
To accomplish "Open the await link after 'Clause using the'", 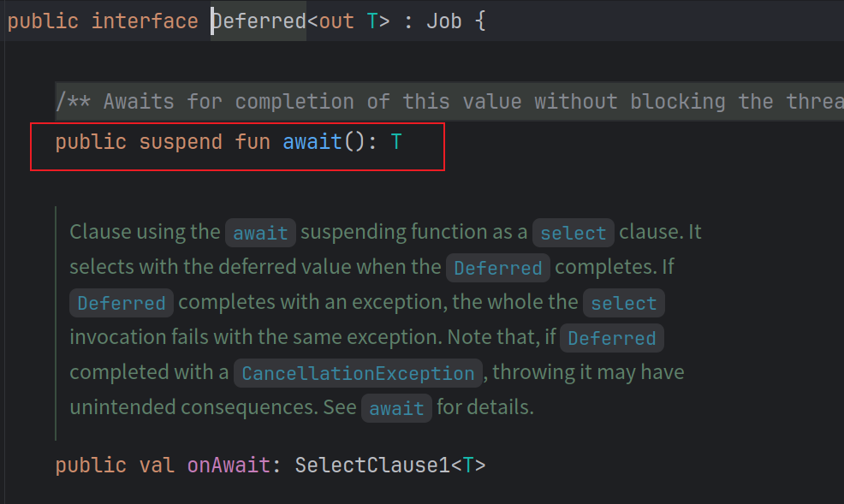I will point(260,233).
